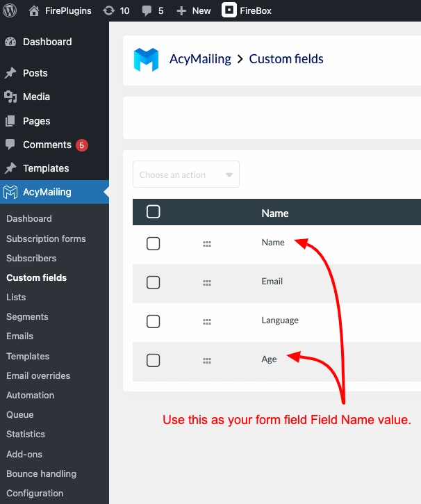Screen dimensions: 421x504
Task: Open the Email custom field
Action: click(x=272, y=282)
